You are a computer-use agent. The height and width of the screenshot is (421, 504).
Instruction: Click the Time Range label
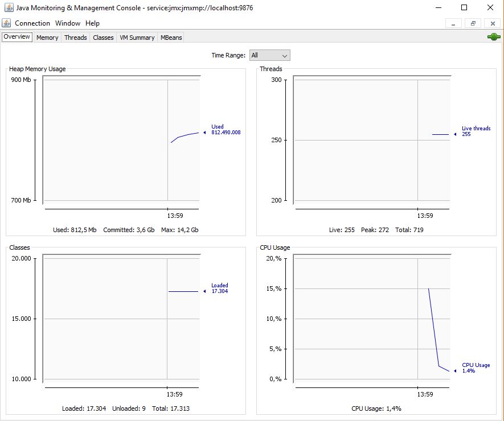click(x=228, y=55)
